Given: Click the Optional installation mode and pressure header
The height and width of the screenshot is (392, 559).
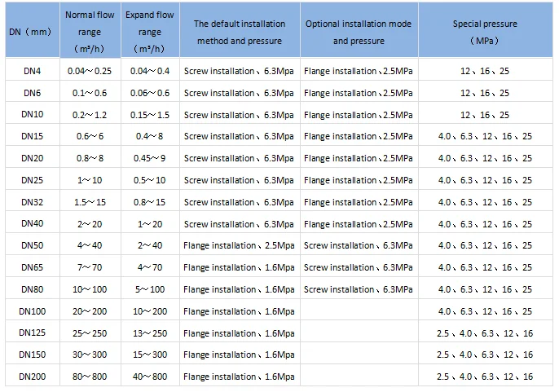Looking at the screenshot, I should [358, 32].
